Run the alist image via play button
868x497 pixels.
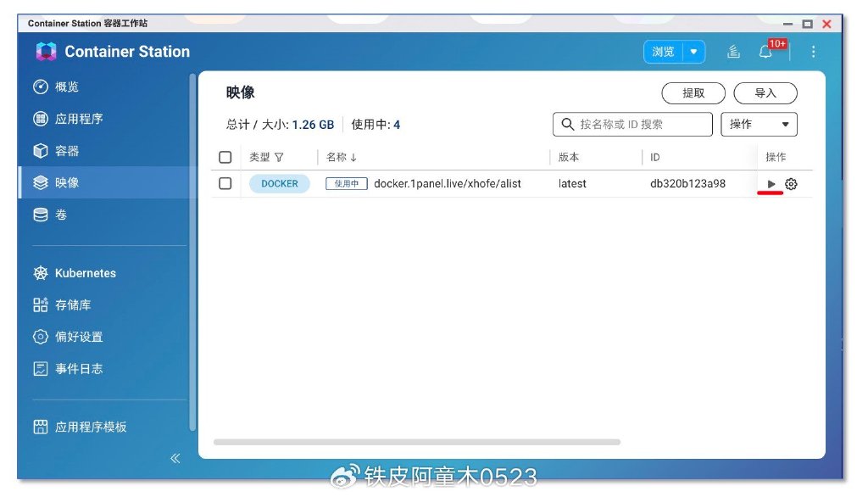[772, 183]
